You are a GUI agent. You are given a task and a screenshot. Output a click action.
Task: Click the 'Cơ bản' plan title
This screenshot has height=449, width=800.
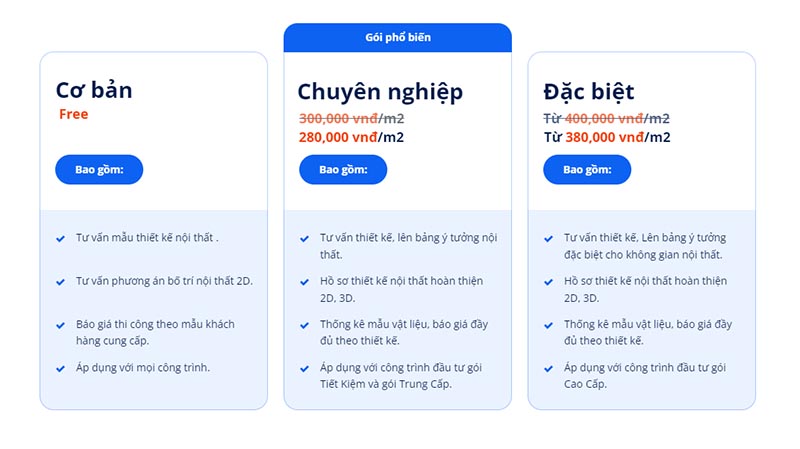pos(94,90)
